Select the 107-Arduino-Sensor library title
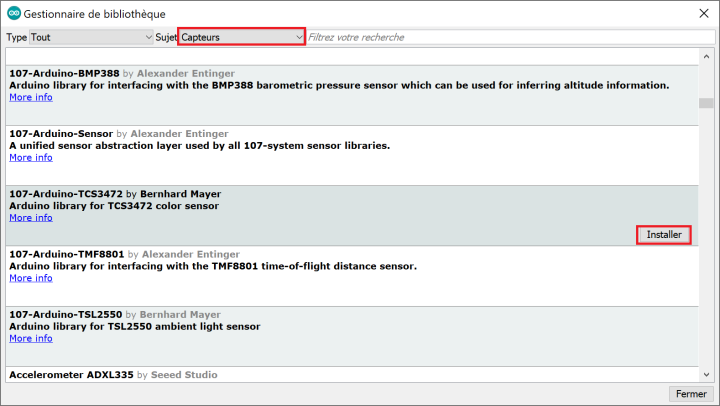This screenshot has width=720, height=406. (x=61, y=134)
